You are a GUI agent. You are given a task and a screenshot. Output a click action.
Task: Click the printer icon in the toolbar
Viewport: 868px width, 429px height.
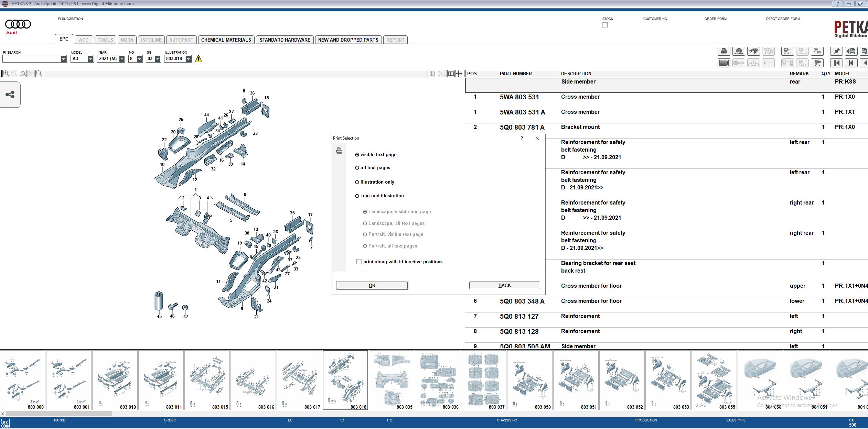point(724,51)
